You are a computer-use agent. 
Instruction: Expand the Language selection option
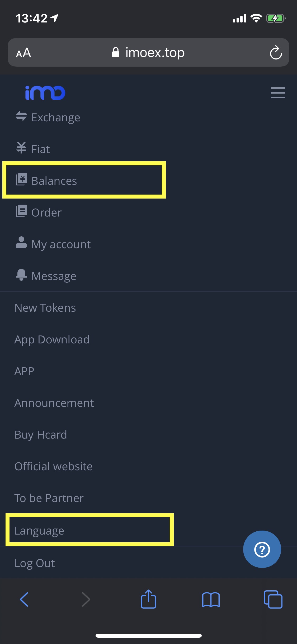39,531
